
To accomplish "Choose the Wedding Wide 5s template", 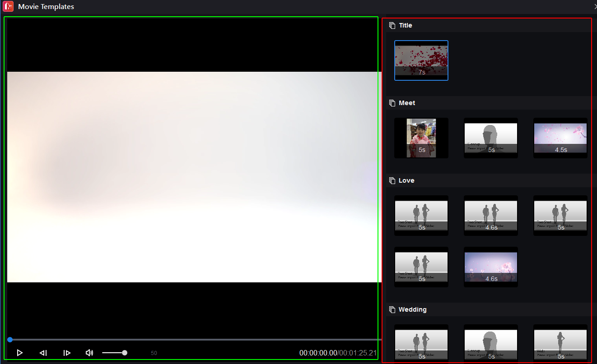I will pos(560,343).
